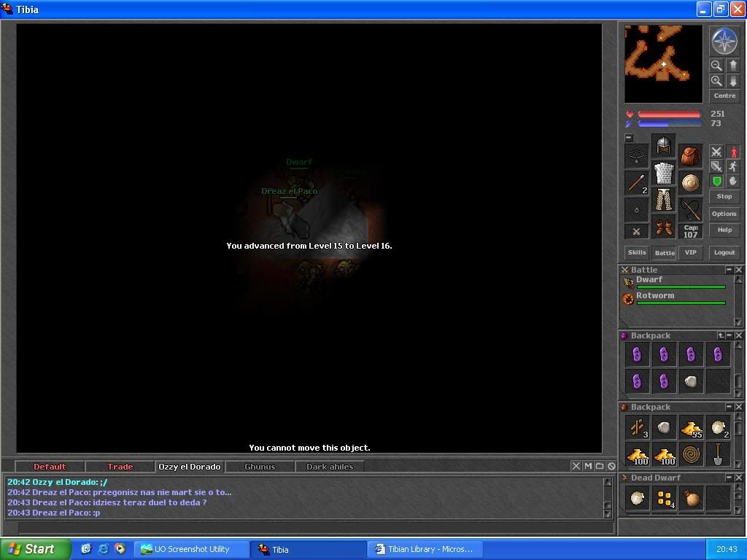This screenshot has height=560, width=747.
Task: Minimize the purple Backpack container
Action: pyautogui.click(x=729, y=335)
